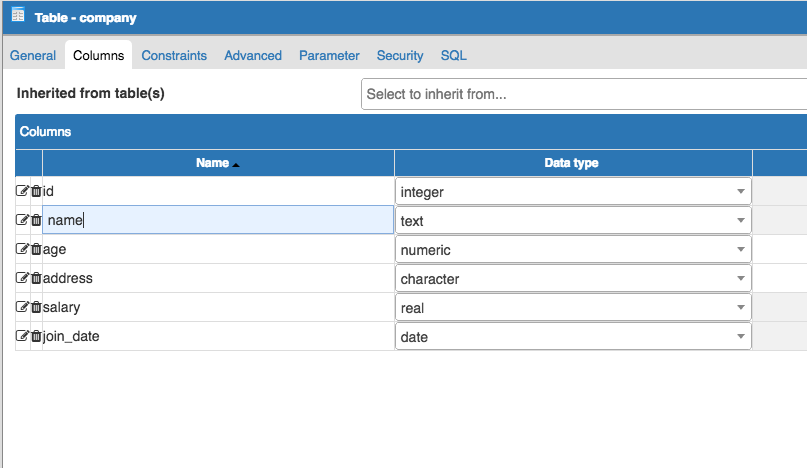This screenshot has height=468, width=807.
Task: Click the Data type column header
Action: [x=571, y=163]
